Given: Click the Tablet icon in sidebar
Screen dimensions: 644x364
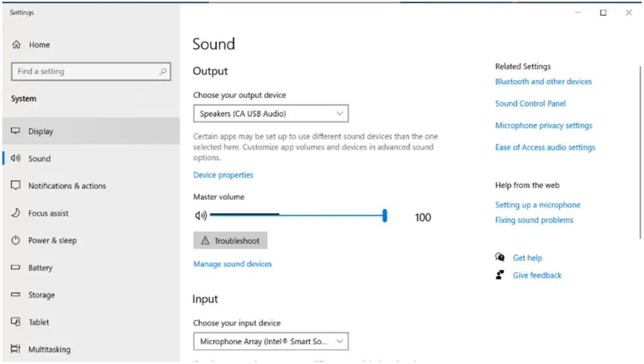Looking at the screenshot, I should coord(16,322).
